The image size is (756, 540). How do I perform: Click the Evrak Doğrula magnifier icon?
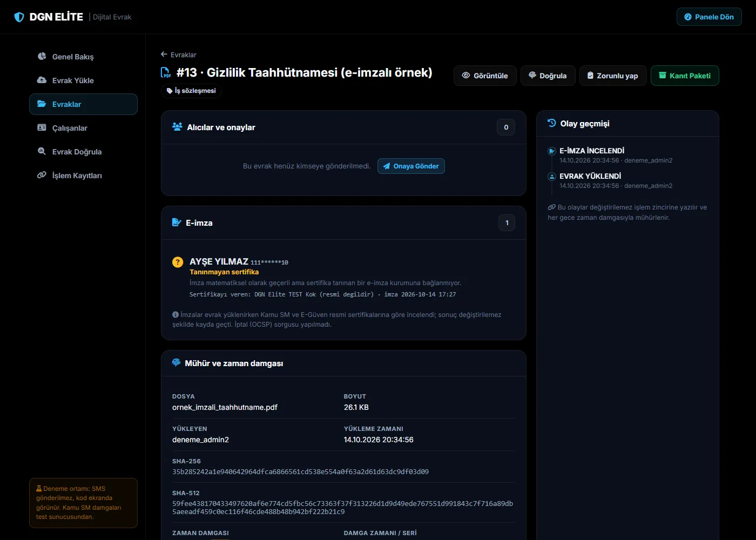tap(42, 151)
